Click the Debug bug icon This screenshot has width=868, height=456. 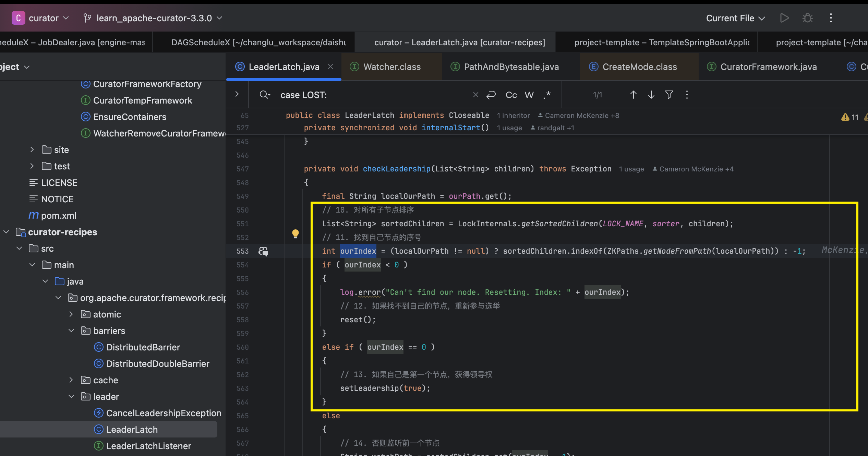click(808, 18)
